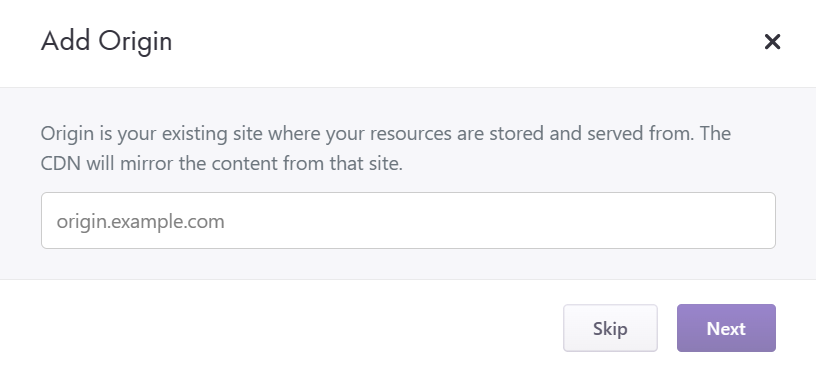Confirm the origin by clicking Next

click(x=726, y=328)
